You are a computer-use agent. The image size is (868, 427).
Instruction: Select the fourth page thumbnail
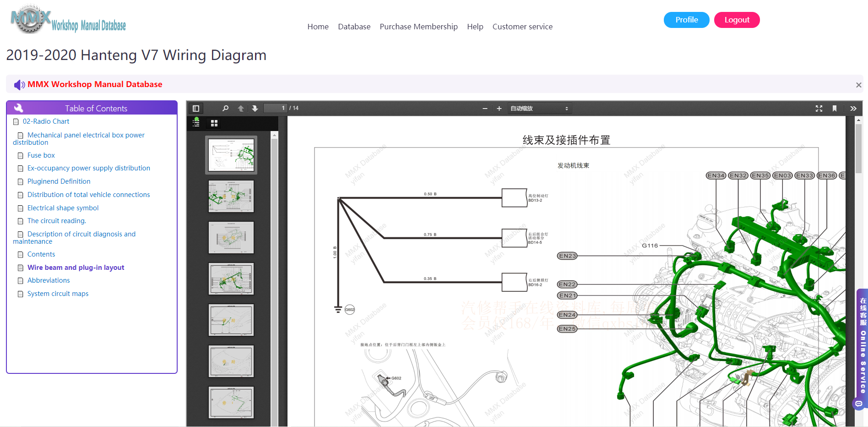click(231, 279)
